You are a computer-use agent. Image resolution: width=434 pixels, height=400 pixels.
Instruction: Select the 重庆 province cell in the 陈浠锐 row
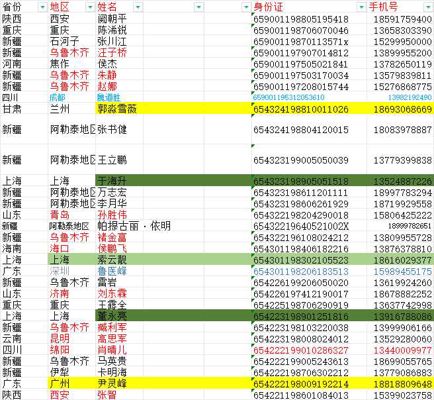tap(24, 30)
